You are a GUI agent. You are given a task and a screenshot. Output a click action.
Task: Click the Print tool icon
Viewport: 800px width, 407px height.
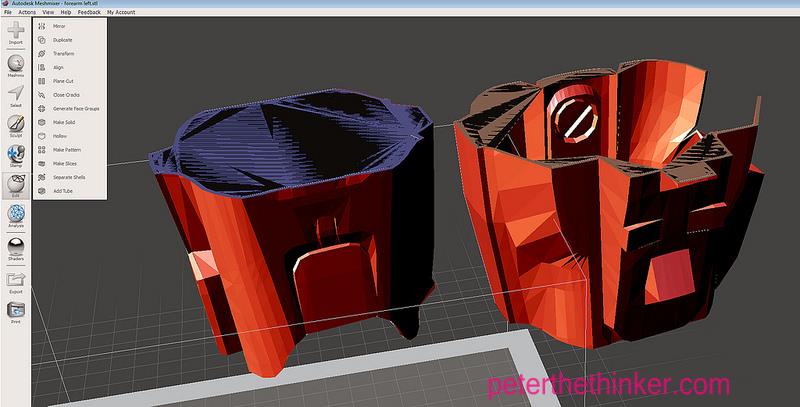point(16,313)
